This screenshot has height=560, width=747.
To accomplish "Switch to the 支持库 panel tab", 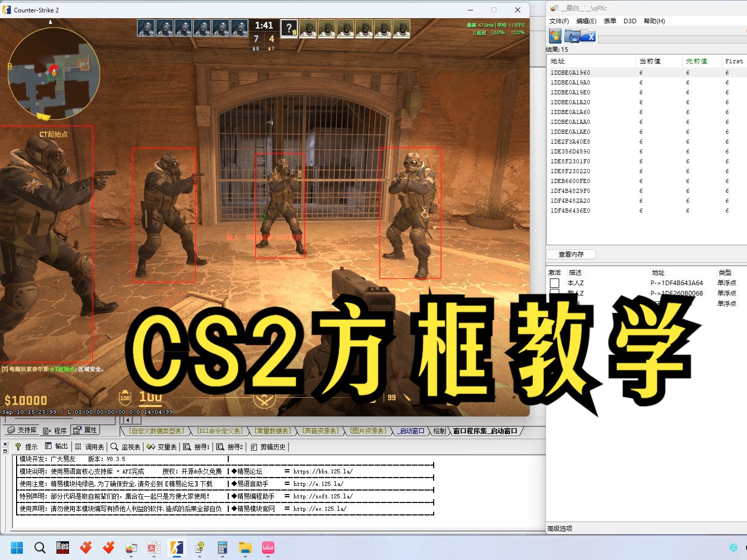I will [22, 430].
